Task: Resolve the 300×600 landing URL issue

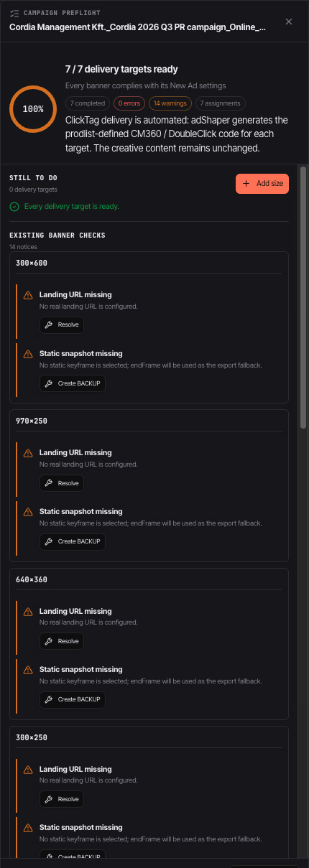Action: point(62,325)
